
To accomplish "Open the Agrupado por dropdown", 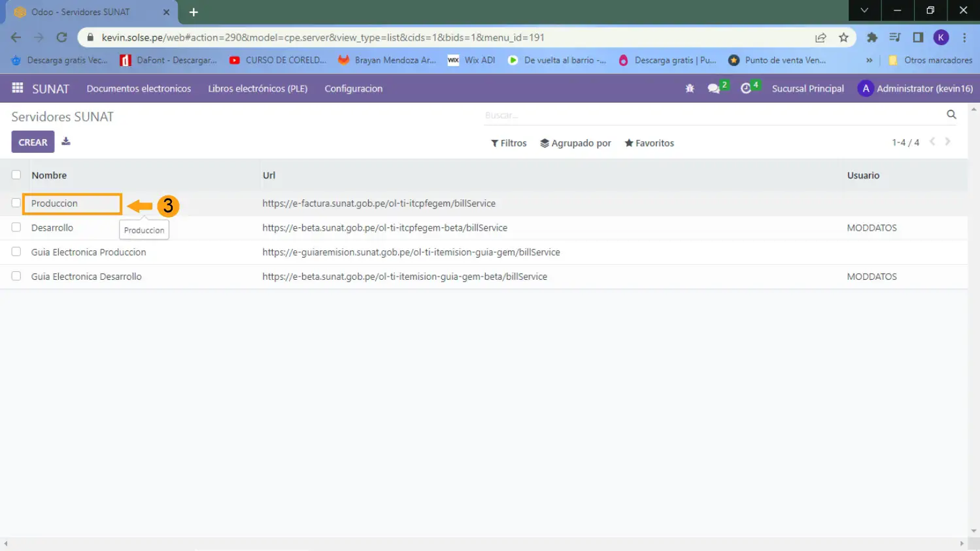I will (575, 143).
